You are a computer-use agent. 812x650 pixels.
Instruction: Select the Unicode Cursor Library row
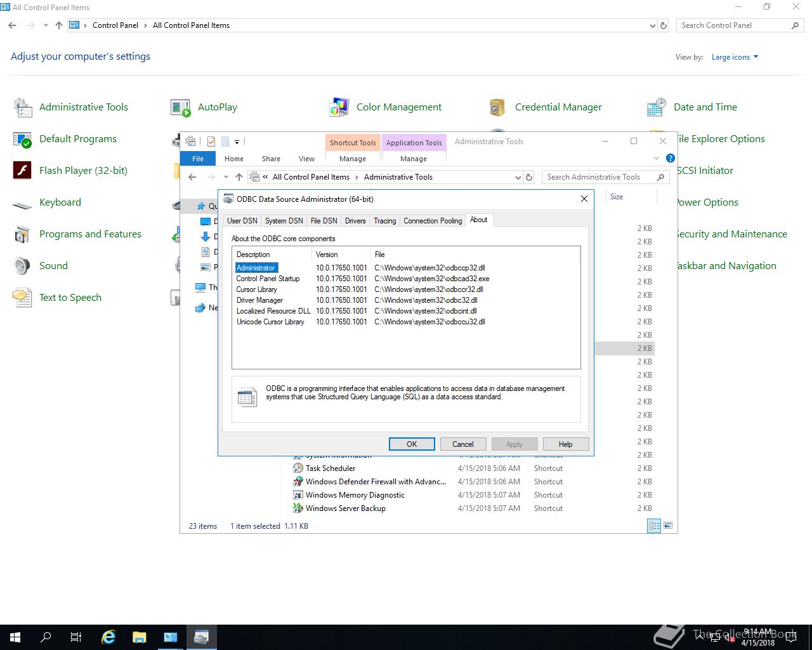(x=406, y=322)
